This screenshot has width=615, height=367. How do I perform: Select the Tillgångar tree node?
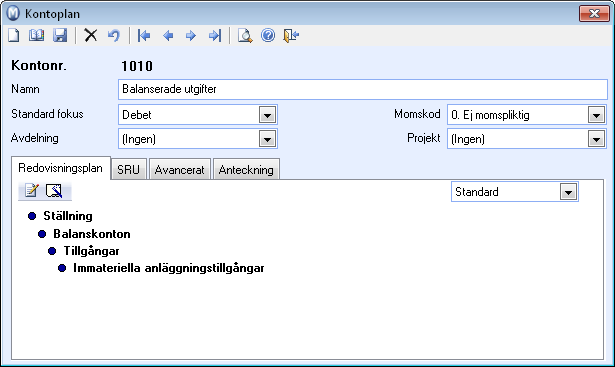pos(91,251)
